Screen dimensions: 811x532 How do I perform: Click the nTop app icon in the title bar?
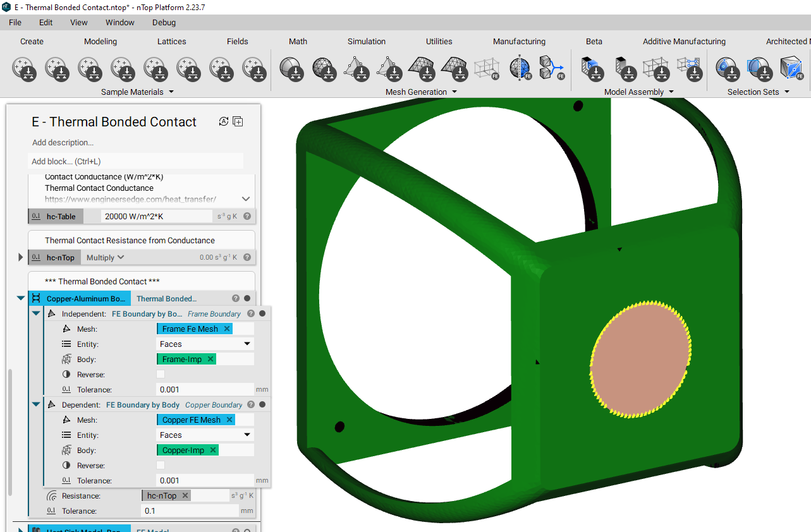tap(6, 7)
